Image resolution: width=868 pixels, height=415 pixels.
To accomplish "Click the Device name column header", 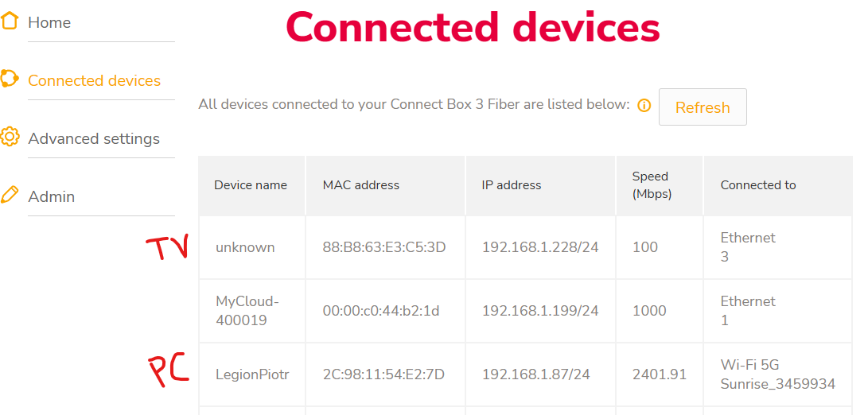I will tap(251, 184).
